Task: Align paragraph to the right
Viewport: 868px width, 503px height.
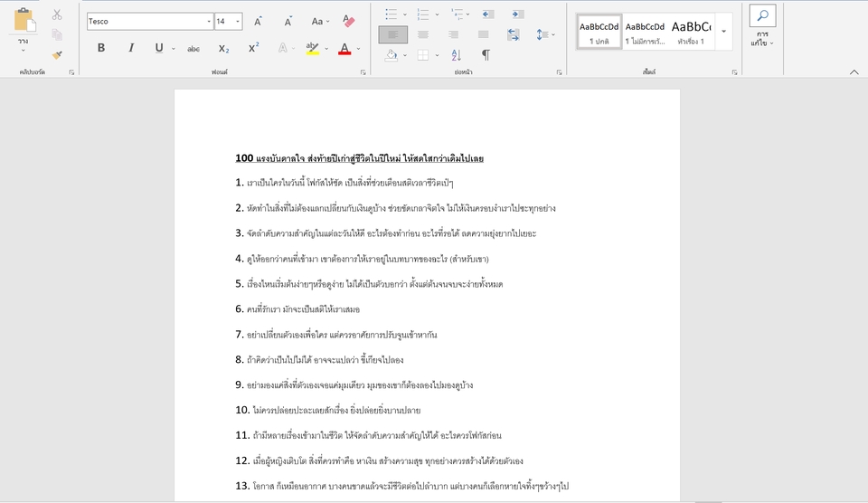Action: (x=453, y=34)
